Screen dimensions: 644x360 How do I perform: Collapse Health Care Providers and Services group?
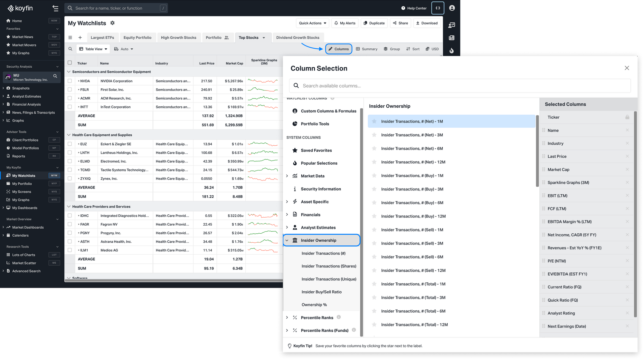point(69,207)
